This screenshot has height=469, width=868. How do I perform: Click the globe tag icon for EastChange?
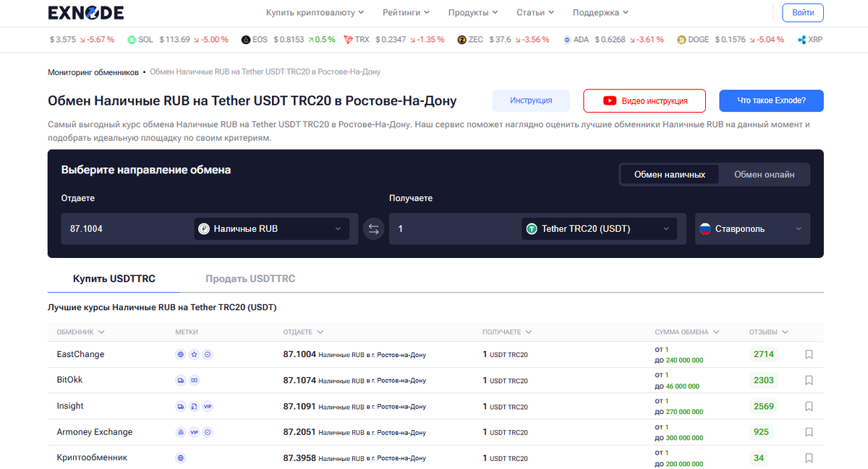click(181, 355)
